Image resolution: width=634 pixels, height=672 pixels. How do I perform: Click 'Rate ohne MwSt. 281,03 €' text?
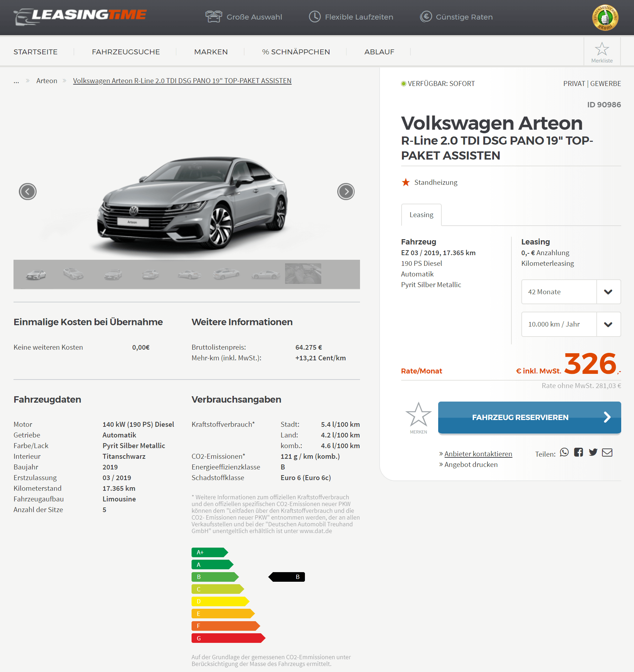[581, 386]
